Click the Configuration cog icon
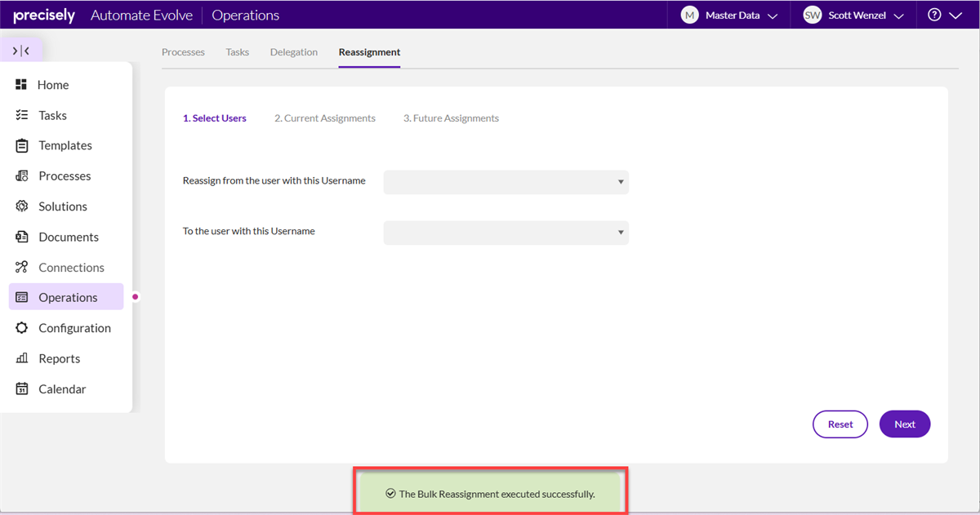 point(22,328)
